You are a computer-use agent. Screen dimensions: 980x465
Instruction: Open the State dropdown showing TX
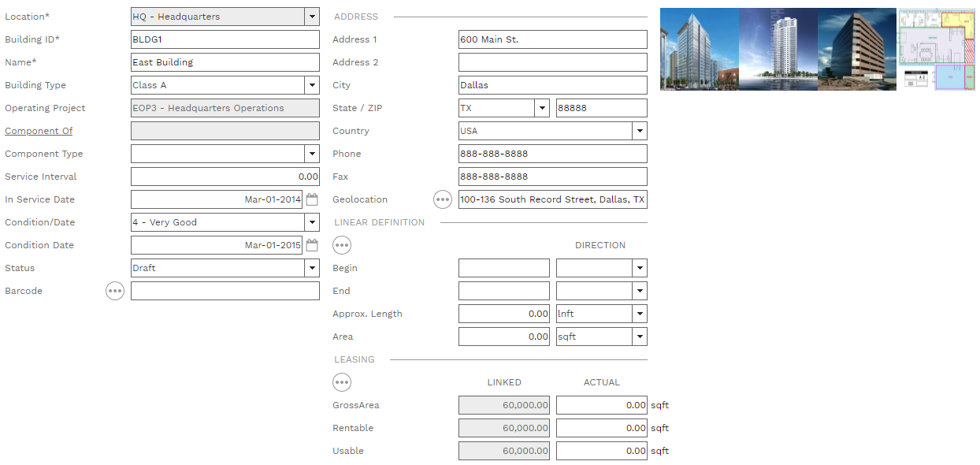[x=542, y=108]
